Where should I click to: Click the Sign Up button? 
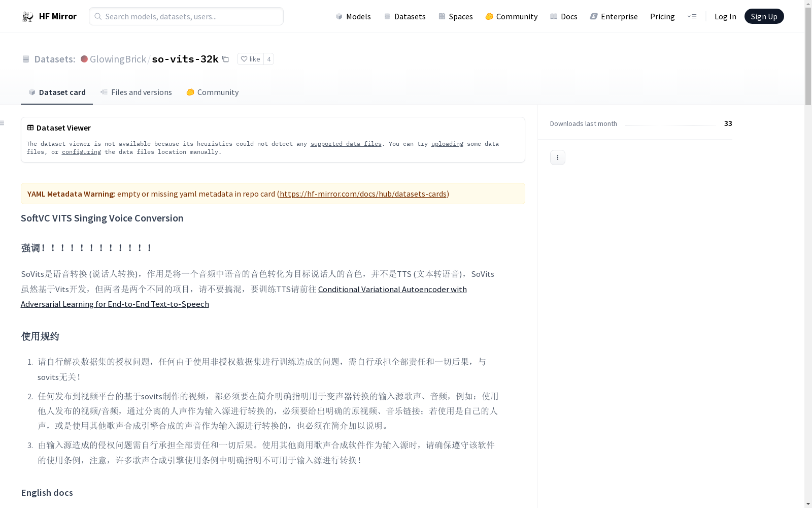[764, 16]
